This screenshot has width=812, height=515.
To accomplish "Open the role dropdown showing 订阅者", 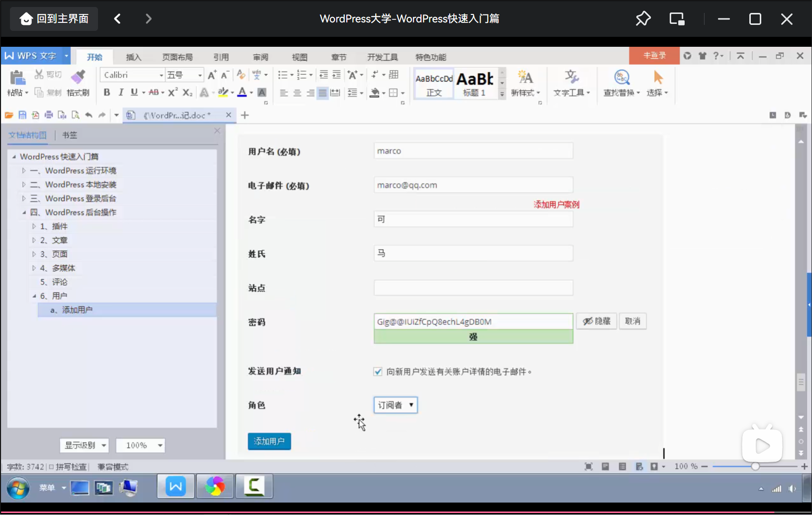I will (396, 405).
